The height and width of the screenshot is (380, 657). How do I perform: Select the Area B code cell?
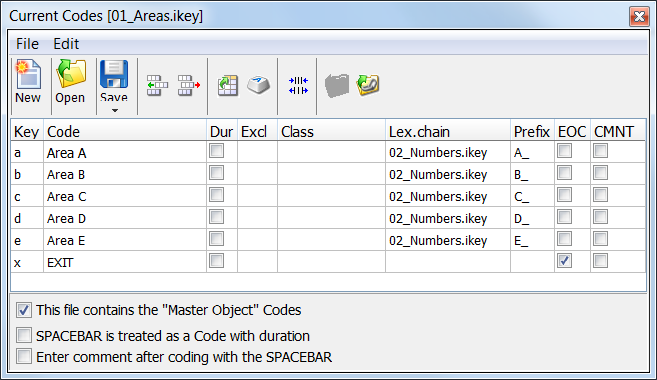click(x=125, y=174)
